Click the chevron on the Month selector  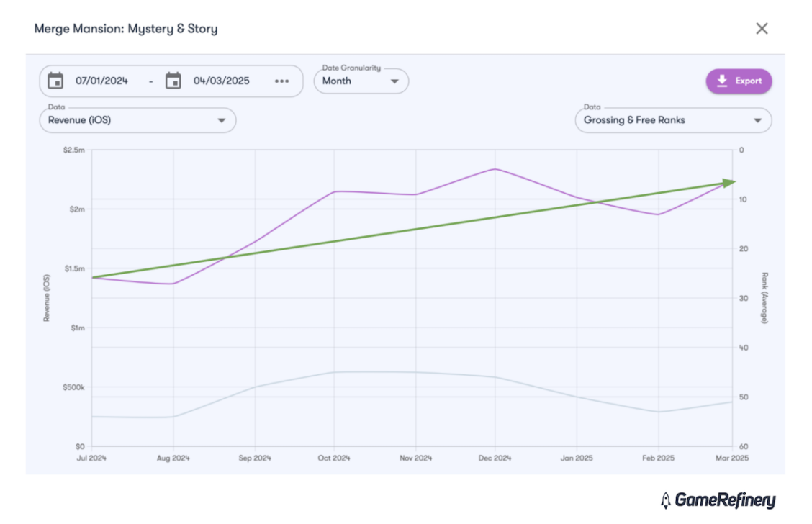point(394,82)
